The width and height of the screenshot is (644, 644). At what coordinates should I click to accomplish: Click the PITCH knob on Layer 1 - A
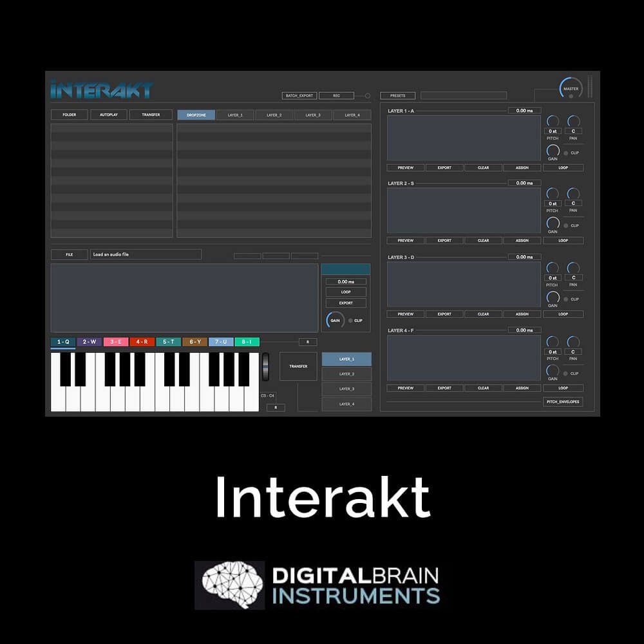(x=553, y=122)
